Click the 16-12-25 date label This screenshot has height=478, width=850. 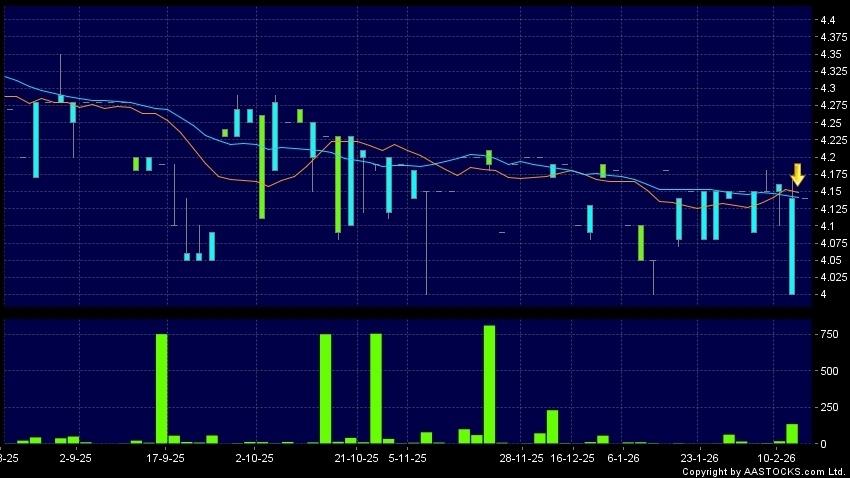(574, 457)
